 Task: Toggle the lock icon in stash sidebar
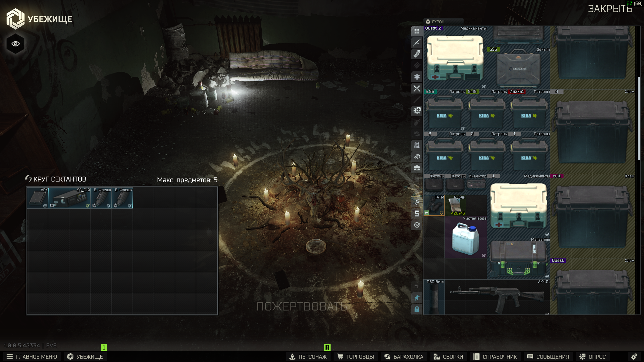tap(417, 309)
